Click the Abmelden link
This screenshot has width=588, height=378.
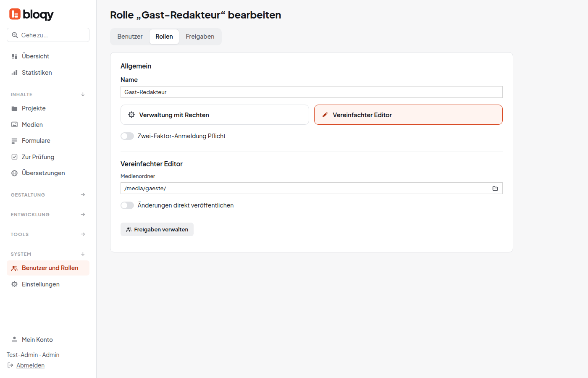pyautogui.click(x=30, y=365)
